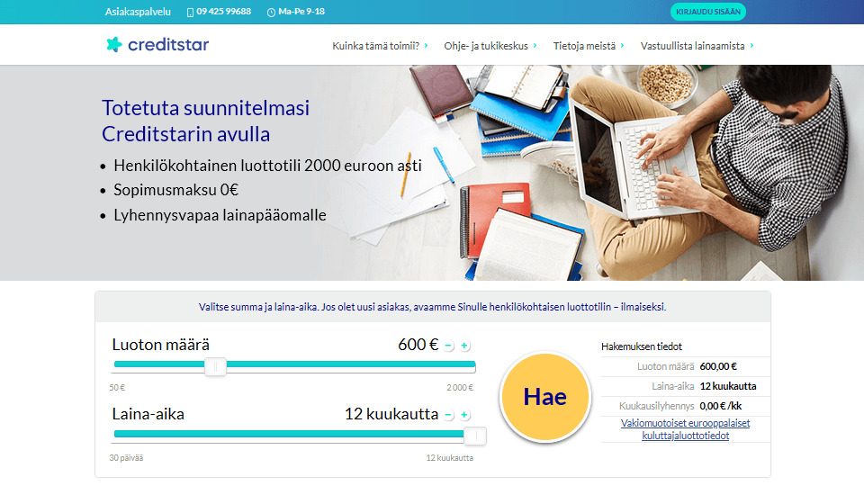Click the 0,00 € /kk monthly payment value

click(x=721, y=406)
